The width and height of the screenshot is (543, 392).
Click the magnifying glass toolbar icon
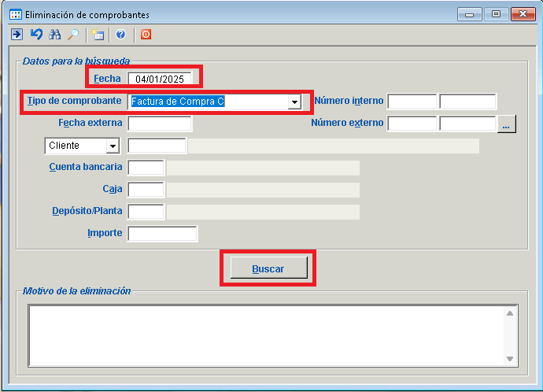[73, 35]
